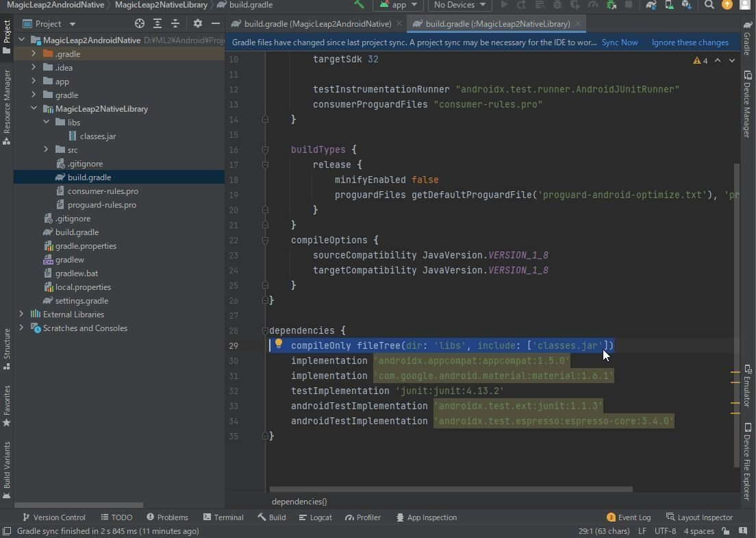Click the editor horizontal scrollbar
This screenshot has width=756, height=538.
451,489
